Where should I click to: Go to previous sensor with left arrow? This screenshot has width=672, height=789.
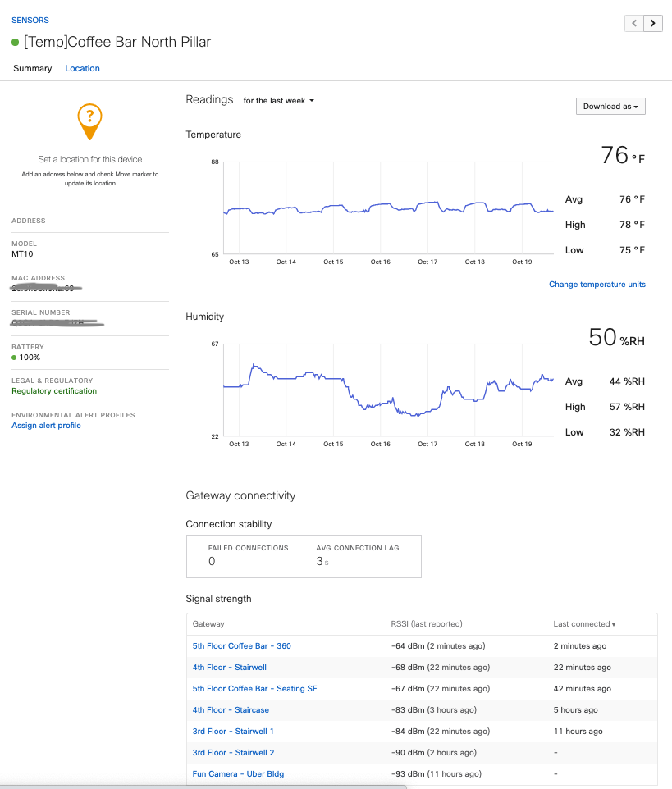pyautogui.click(x=634, y=23)
